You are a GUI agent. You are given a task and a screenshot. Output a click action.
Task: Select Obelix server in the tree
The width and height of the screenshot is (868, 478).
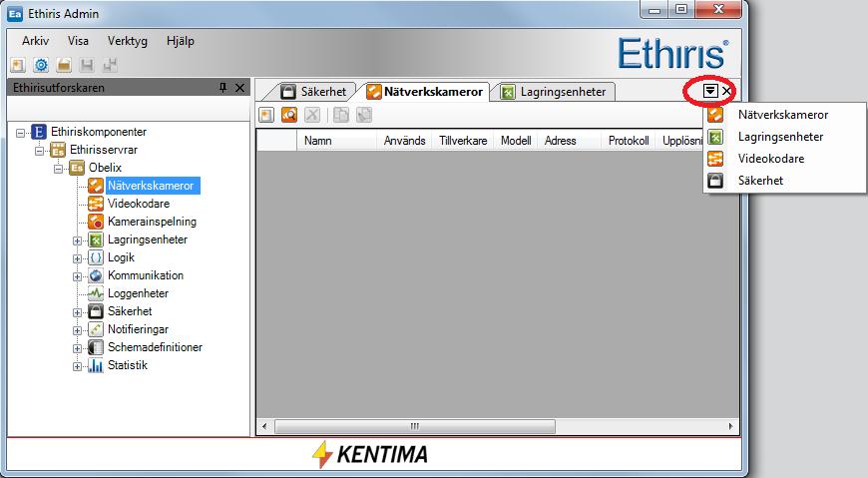point(105,168)
